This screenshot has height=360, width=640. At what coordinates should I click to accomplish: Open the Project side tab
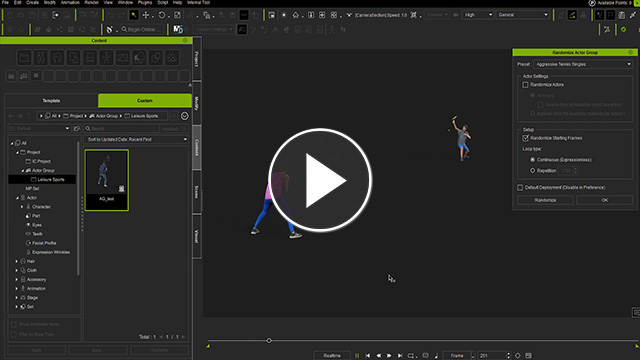[197, 59]
